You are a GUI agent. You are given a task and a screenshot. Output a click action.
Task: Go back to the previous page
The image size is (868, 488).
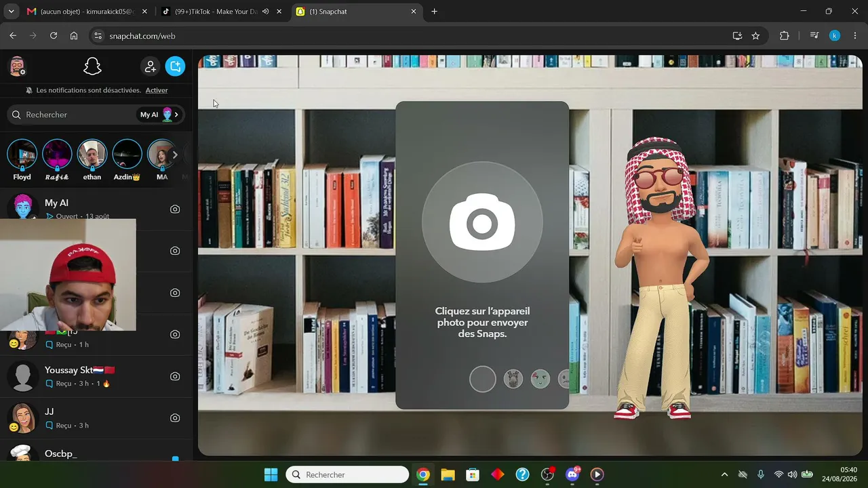pos(13,36)
